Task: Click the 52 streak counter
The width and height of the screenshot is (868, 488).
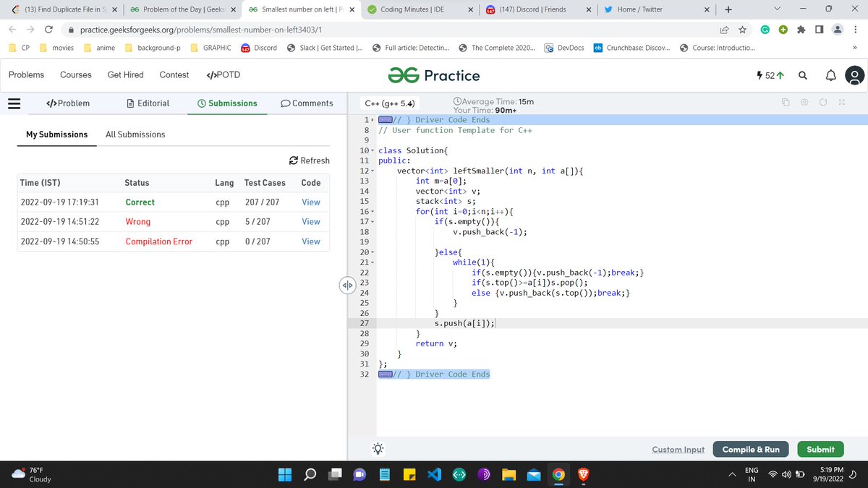Action: [x=770, y=75]
